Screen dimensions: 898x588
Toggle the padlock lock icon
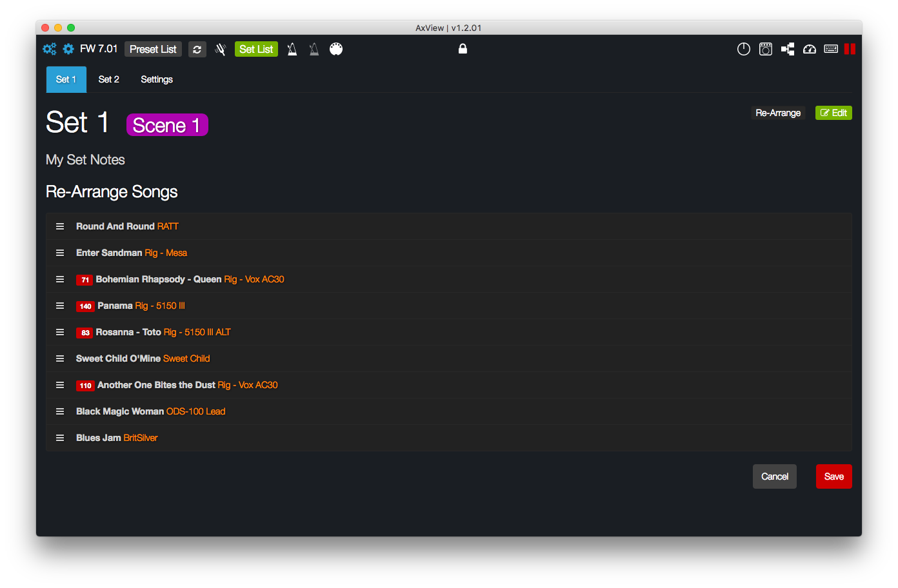tap(463, 49)
